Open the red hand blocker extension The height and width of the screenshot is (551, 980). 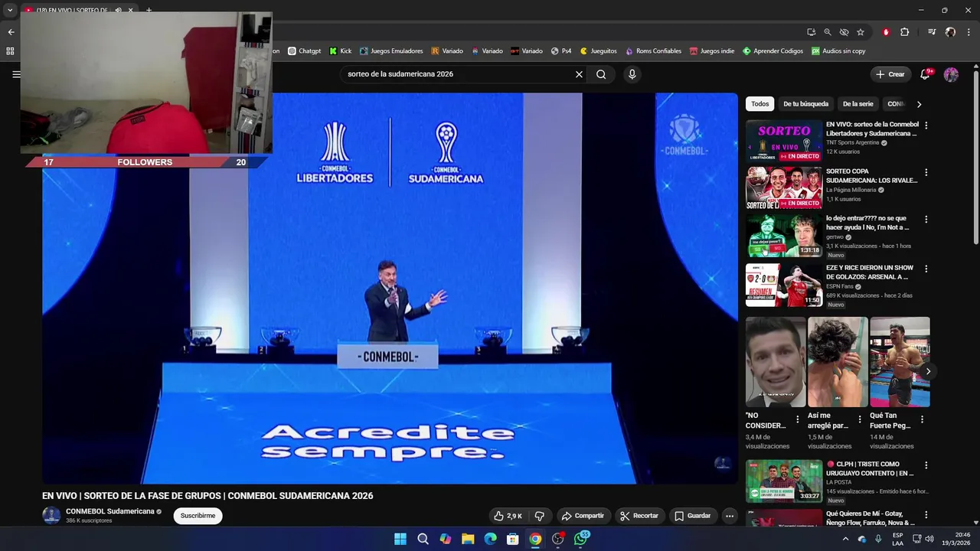pyautogui.click(x=886, y=32)
